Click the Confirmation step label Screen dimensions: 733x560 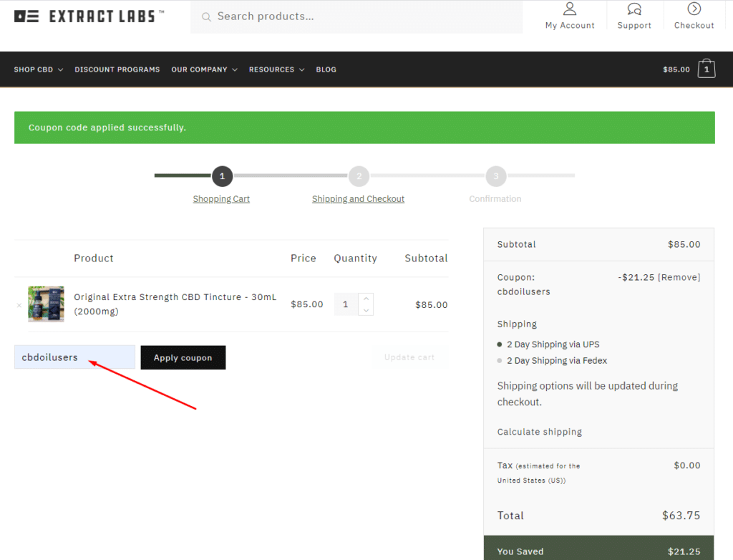pos(495,199)
